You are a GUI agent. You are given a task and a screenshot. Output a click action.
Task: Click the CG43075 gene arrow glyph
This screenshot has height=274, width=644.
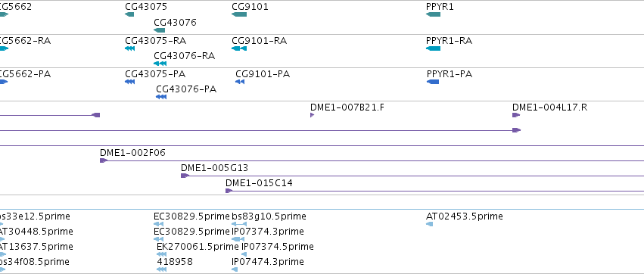[129, 15]
